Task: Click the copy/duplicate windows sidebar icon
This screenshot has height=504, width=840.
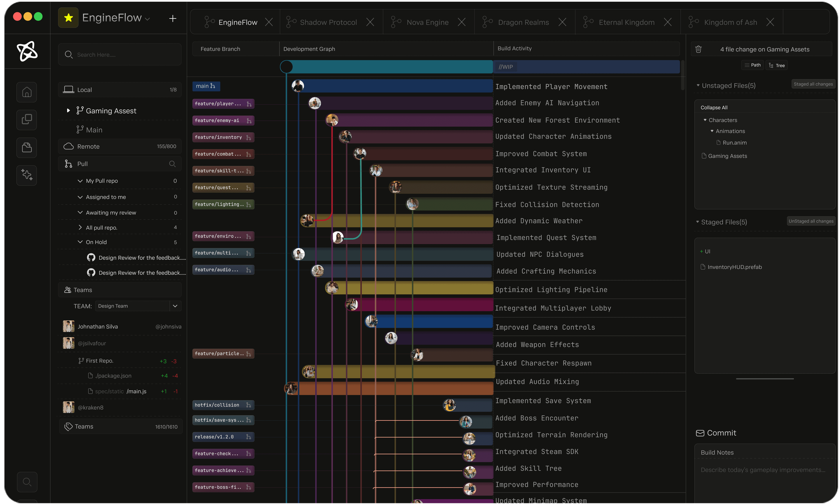Action: pyautogui.click(x=27, y=120)
